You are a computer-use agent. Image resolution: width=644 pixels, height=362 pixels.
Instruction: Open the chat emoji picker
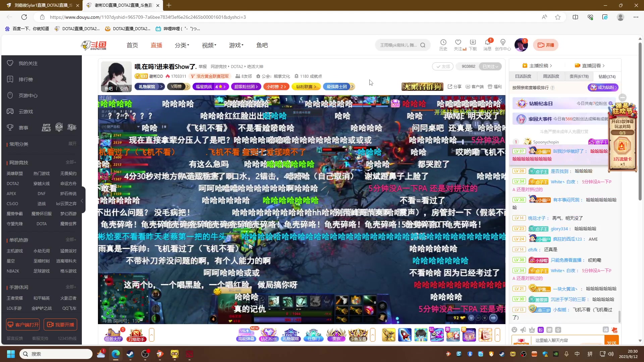pos(514,330)
